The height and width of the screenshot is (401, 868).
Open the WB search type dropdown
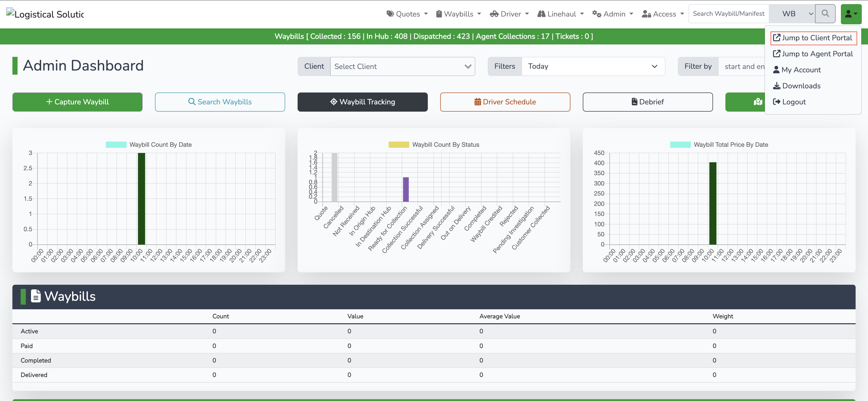tap(792, 13)
